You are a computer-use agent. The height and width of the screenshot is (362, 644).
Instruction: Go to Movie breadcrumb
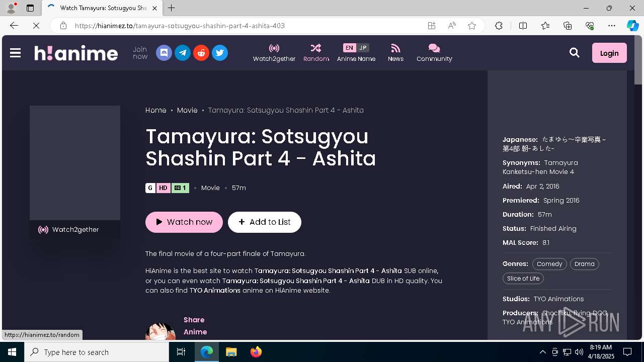click(187, 110)
